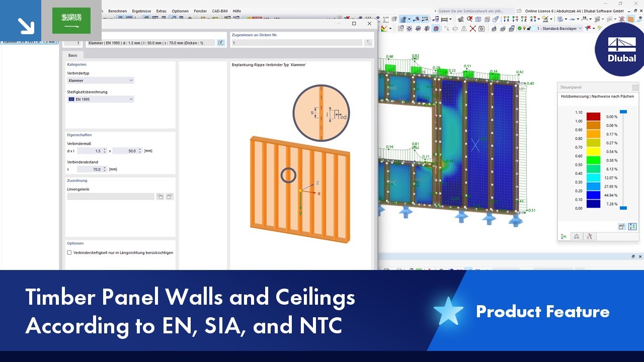Click the d diameter value field 1.5

coord(90,151)
